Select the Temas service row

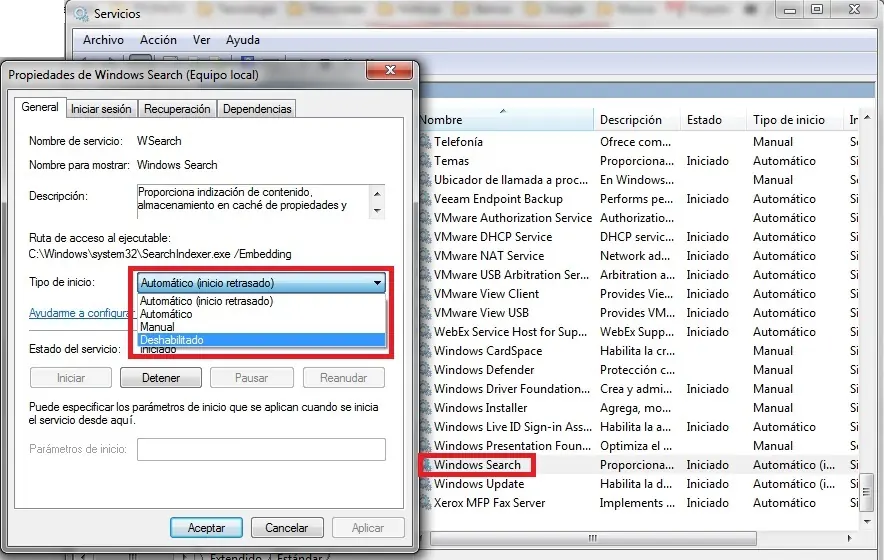639,161
